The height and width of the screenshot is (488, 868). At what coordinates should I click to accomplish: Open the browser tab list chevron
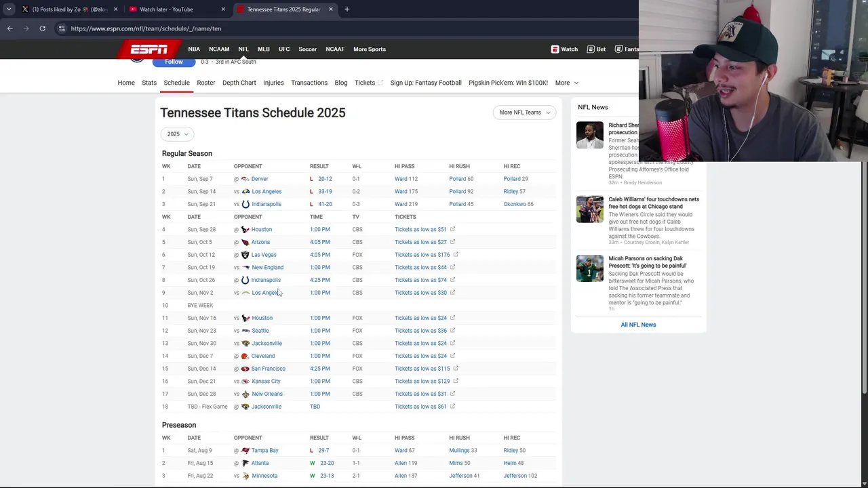click(9, 9)
